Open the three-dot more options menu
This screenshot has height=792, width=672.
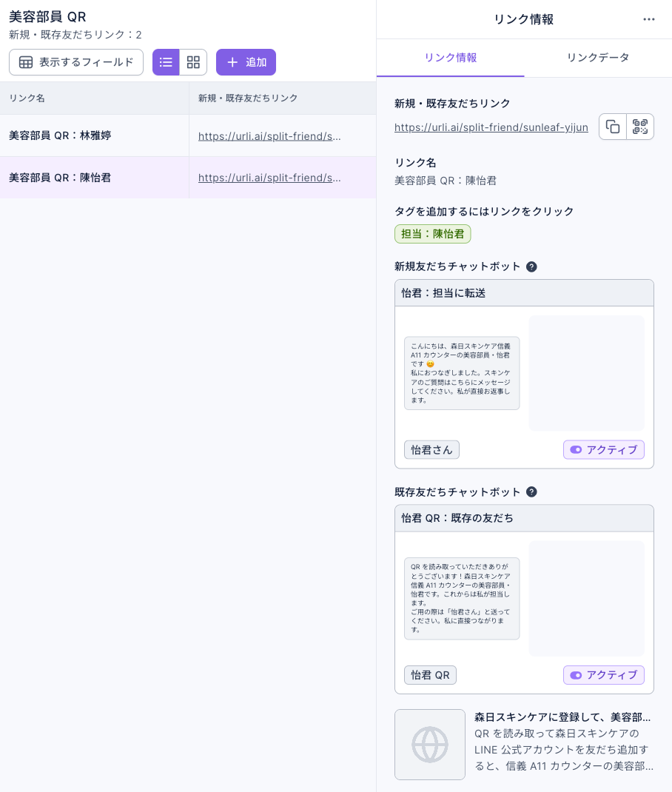pyautogui.click(x=649, y=19)
